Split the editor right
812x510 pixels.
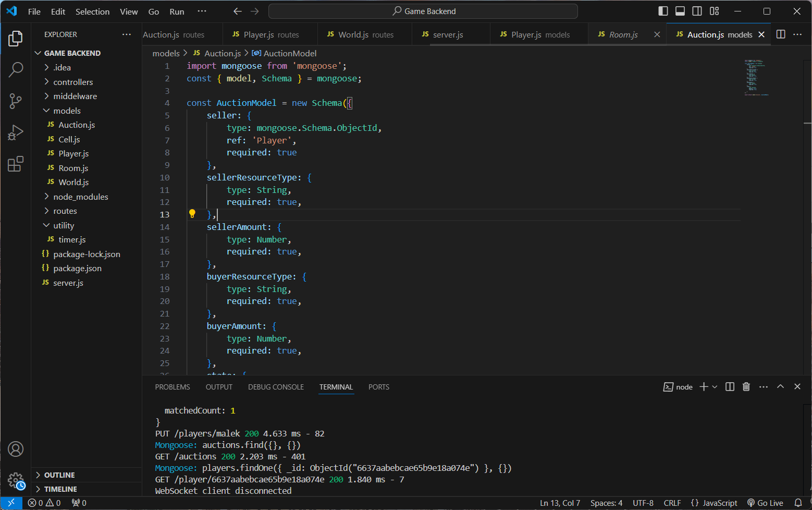tap(781, 34)
